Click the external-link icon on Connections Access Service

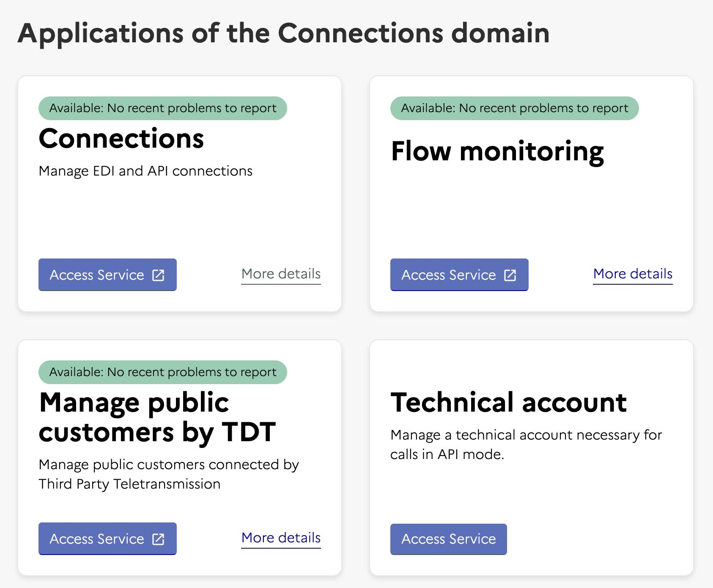[158, 275]
